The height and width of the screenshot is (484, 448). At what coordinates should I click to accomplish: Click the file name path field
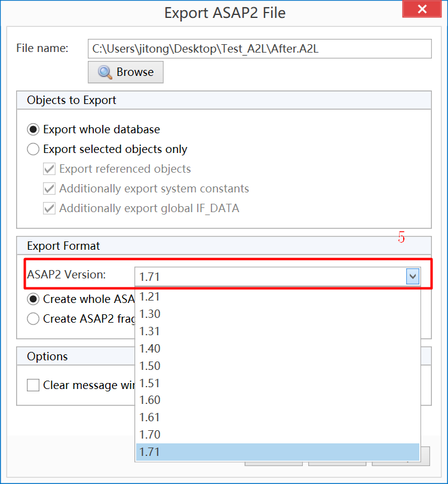[260, 48]
